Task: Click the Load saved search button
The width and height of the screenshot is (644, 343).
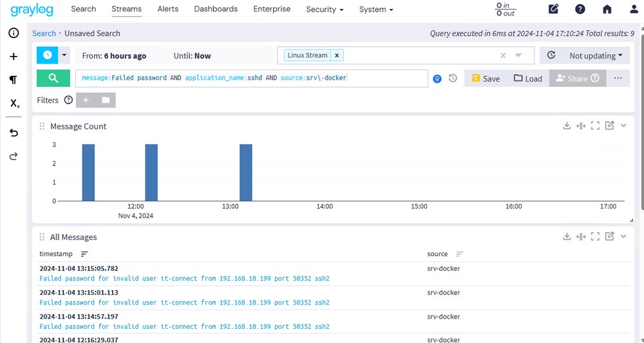Action: point(528,79)
